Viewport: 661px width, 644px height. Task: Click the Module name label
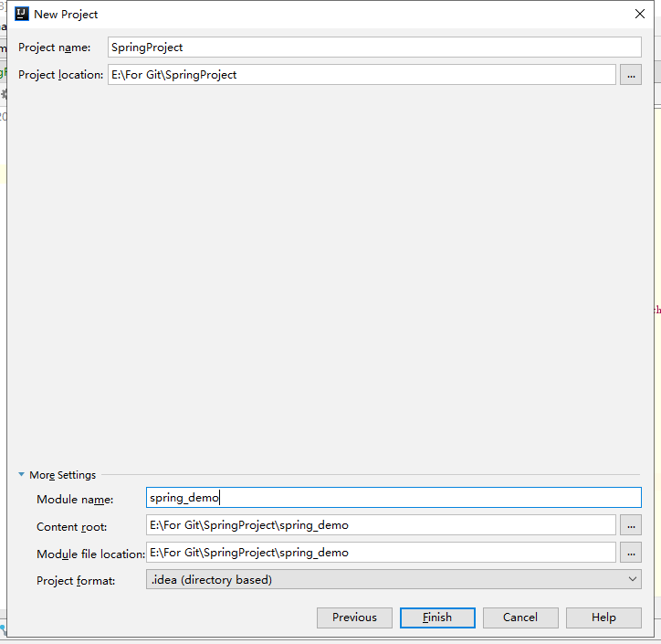click(x=75, y=500)
